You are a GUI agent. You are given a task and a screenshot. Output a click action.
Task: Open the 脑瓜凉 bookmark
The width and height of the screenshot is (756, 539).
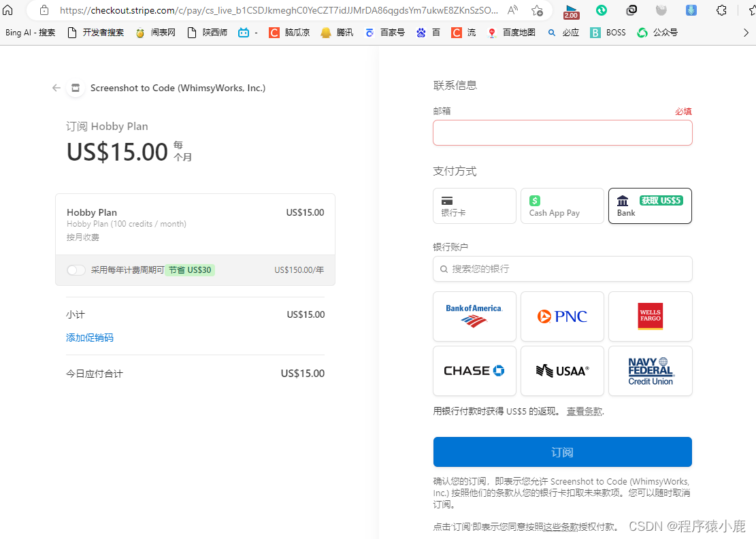click(289, 32)
